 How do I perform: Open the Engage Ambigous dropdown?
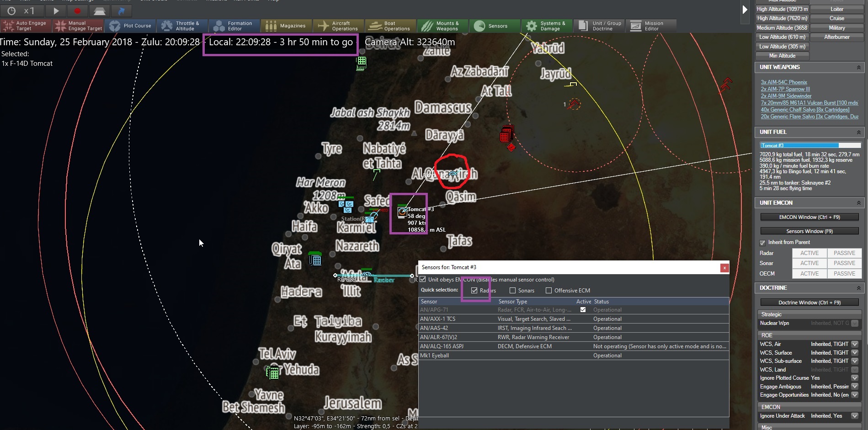pyautogui.click(x=855, y=387)
